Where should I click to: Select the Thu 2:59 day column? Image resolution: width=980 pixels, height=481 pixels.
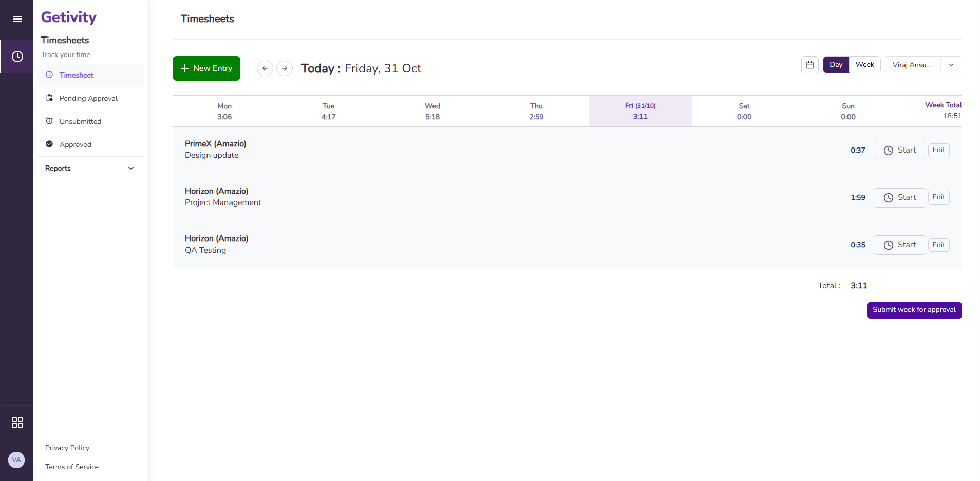pos(536,111)
